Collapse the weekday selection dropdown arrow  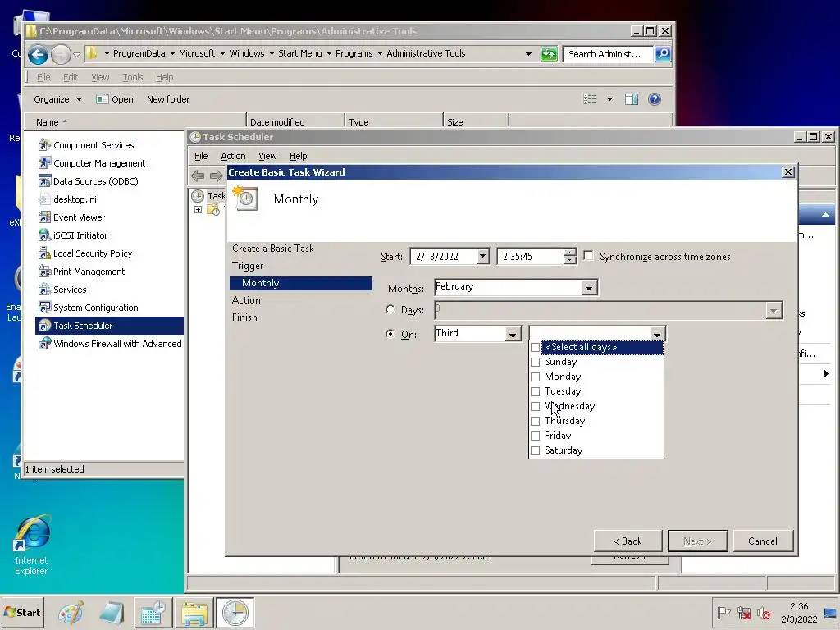657,335
